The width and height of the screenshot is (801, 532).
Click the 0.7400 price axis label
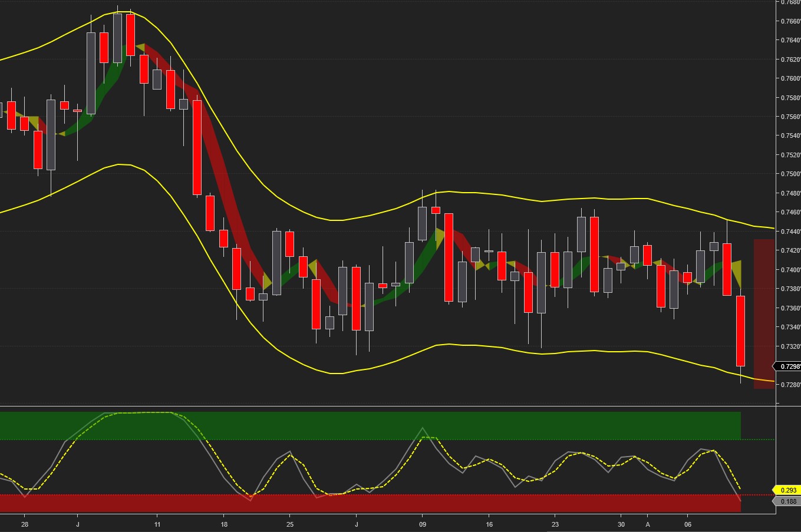[x=790, y=270]
